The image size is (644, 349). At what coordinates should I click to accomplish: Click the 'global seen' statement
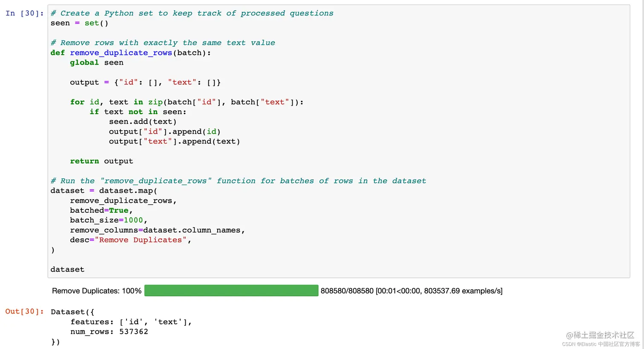click(x=97, y=63)
